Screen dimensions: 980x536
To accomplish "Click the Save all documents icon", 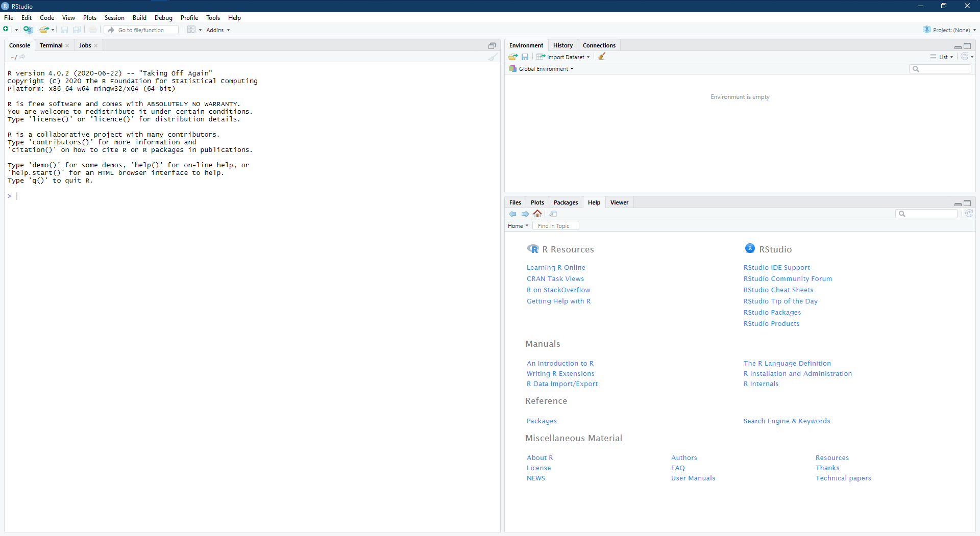I will click(77, 30).
